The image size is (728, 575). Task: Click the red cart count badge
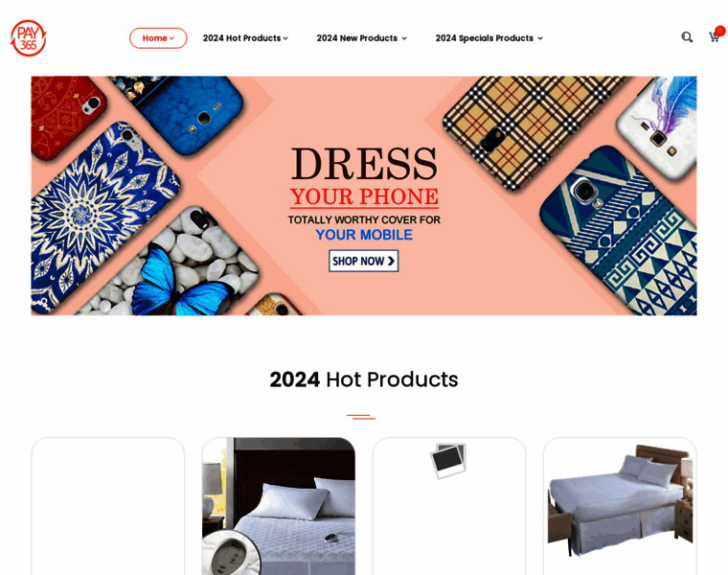(x=720, y=31)
